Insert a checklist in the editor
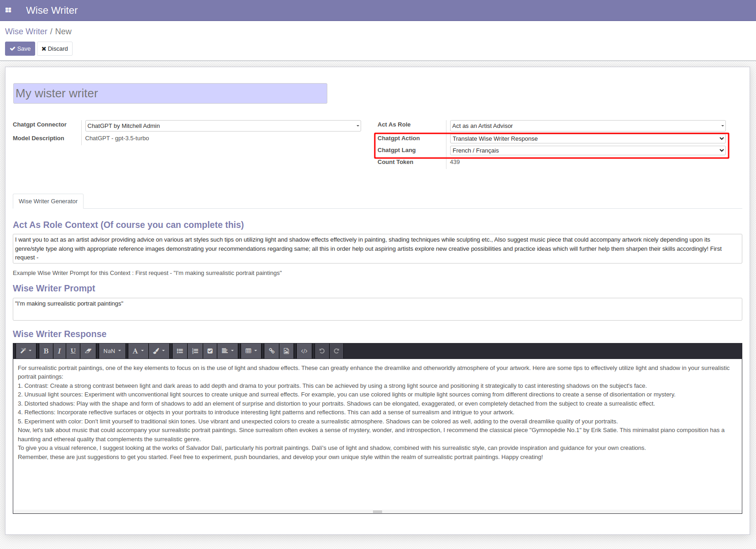 (x=210, y=351)
